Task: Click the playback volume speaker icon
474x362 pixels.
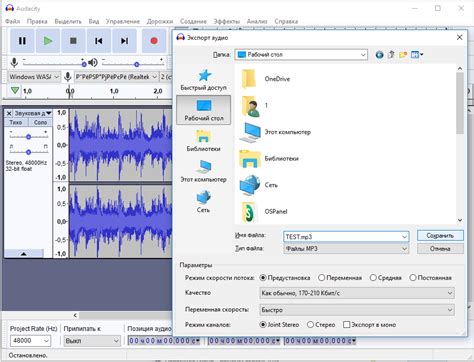Action: (x=93, y=62)
